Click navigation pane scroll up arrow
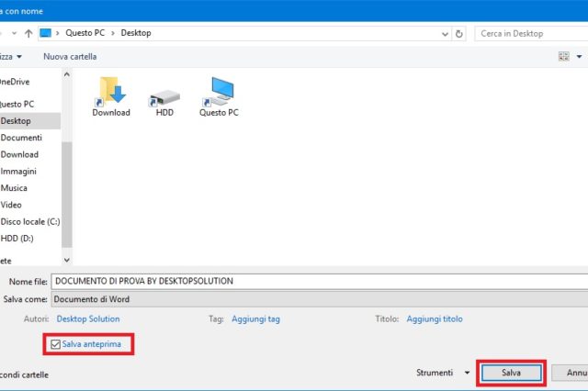 [67, 74]
